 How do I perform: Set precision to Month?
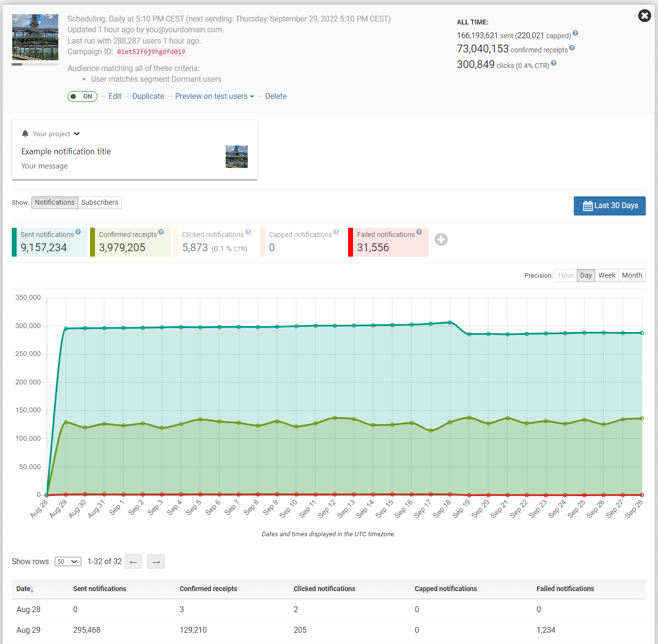(x=632, y=275)
